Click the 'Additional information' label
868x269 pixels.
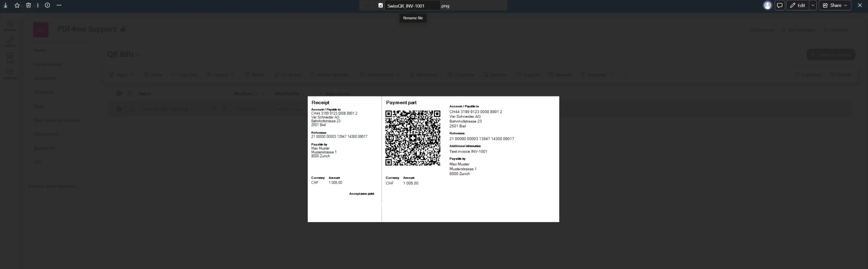pos(465,146)
